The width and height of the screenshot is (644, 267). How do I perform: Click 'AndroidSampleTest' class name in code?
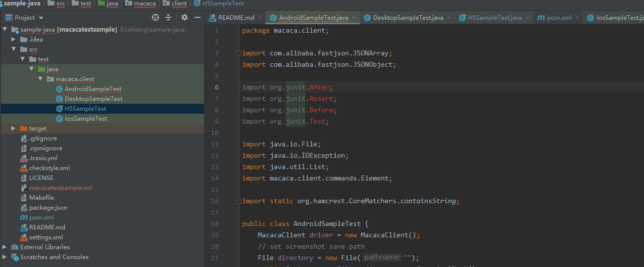(327, 223)
